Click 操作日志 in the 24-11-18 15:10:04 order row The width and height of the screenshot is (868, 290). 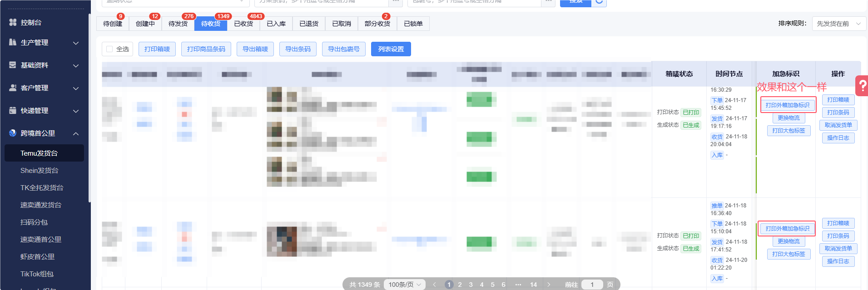[838, 261]
